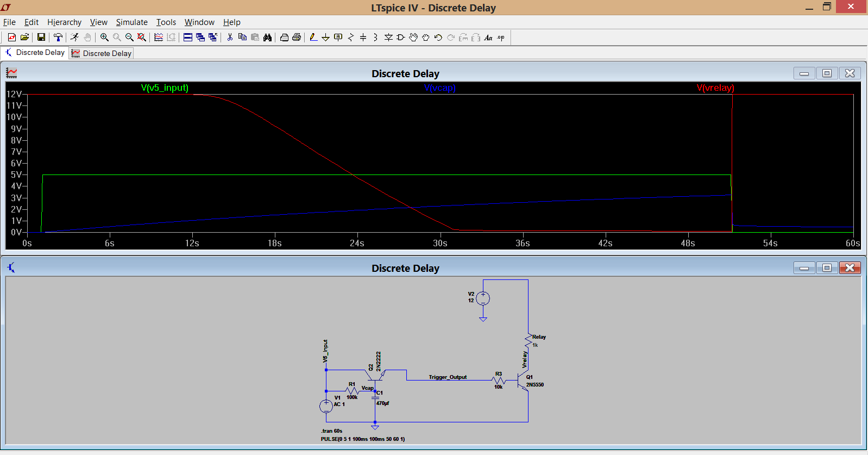Click the Redo arrow icon in toolbar

[x=451, y=38]
